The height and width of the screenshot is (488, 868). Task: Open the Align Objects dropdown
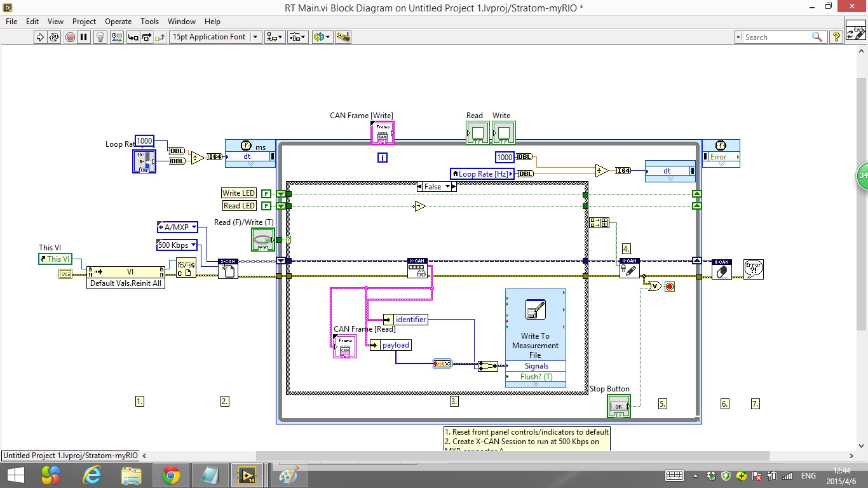pyautogui.click(x=275, y=37)
